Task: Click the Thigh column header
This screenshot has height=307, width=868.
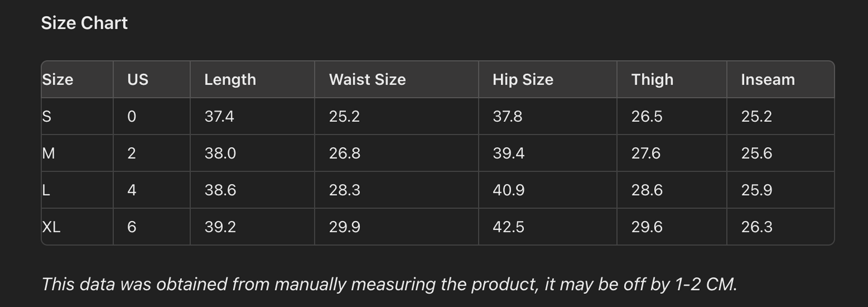Action: (652, 80)
